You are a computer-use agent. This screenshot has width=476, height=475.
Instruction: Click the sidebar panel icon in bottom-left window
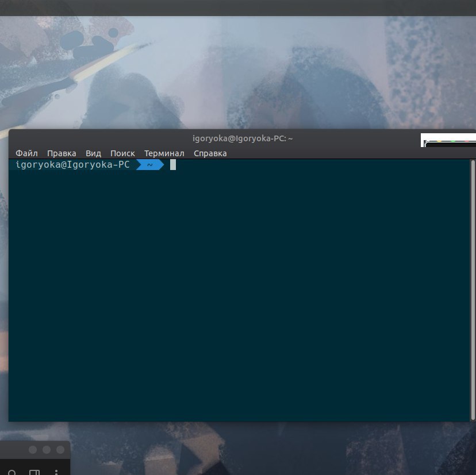pos(34,473)
